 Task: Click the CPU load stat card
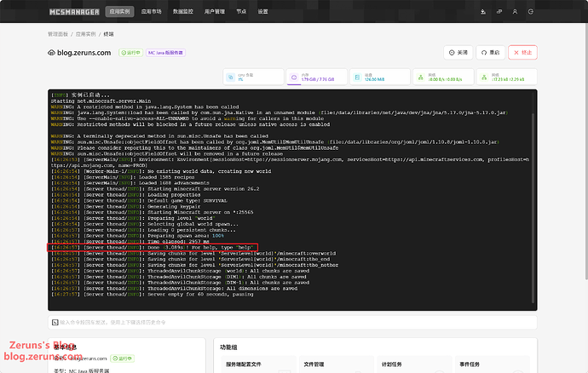coord(253,77)
